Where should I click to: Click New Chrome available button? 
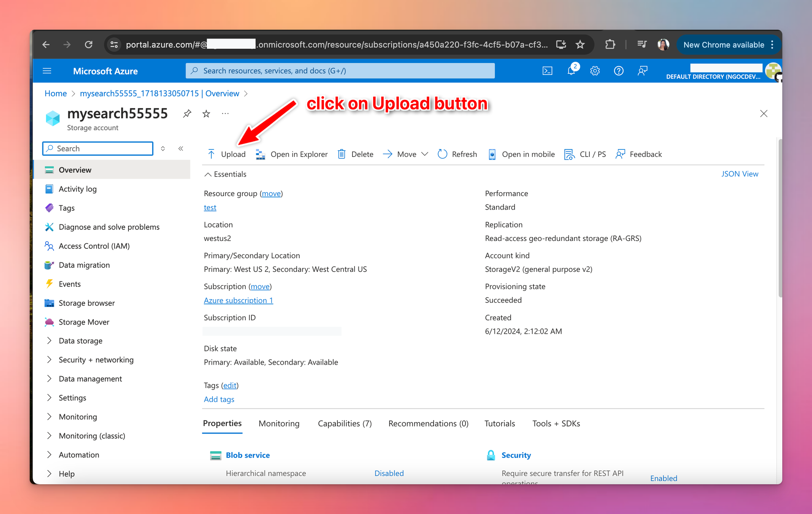[728, 45]
